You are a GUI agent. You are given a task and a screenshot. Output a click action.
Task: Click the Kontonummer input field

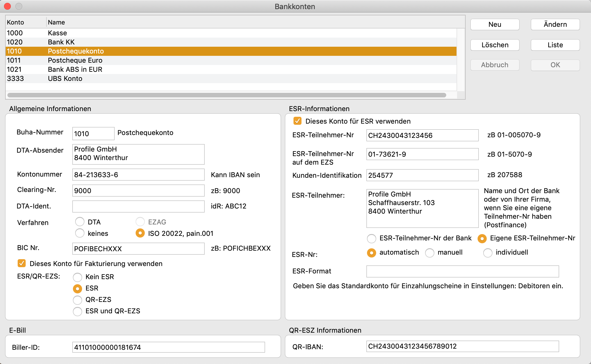[x=138, y=175]
